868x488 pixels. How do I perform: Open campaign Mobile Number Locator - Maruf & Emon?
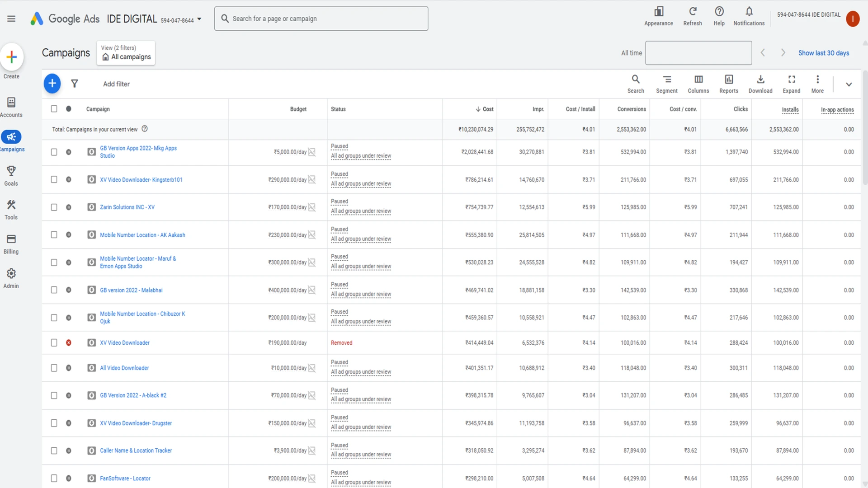click(138, 262)
